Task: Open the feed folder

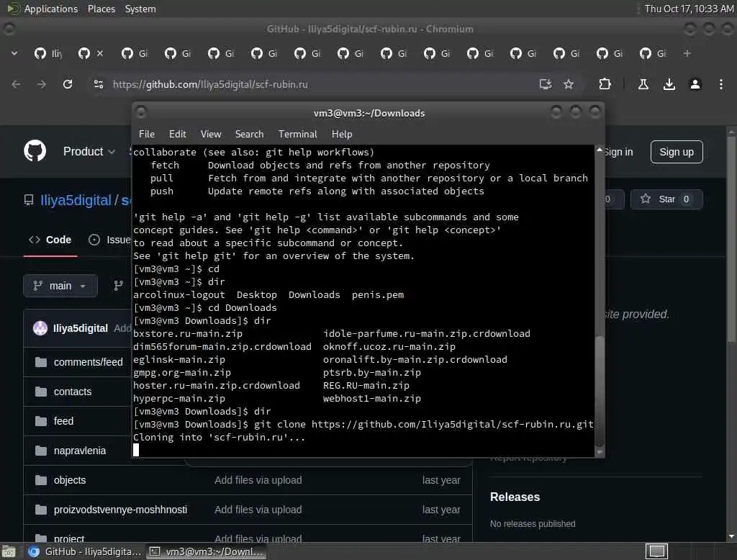Action: click(x=63, y=421)
